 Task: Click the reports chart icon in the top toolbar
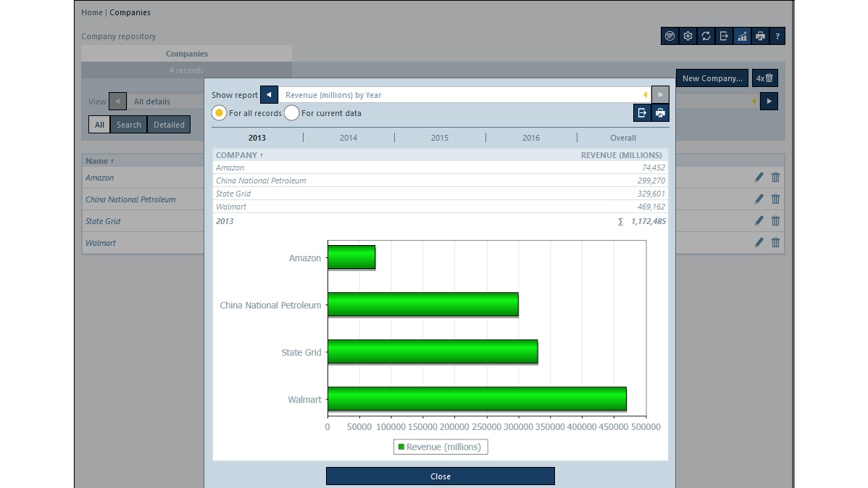(741, 36)
